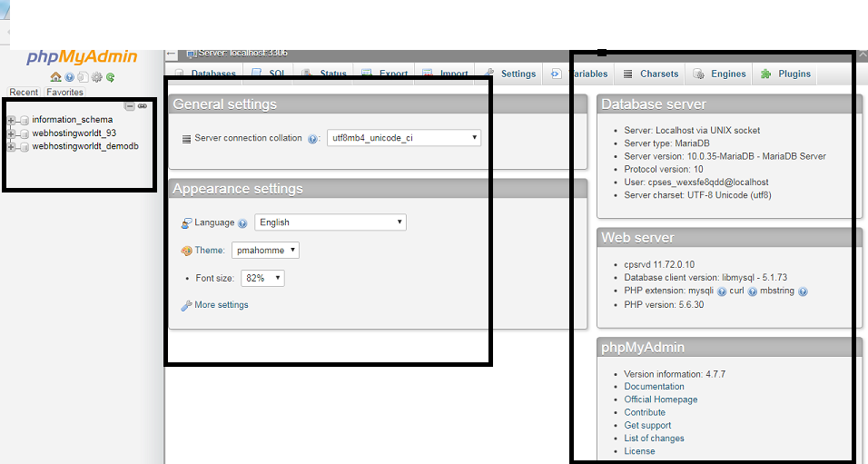This screenshot has height=464, width=868.
Task: Click the Home icon under the phpMyAdmin logo
Action: 55,77
